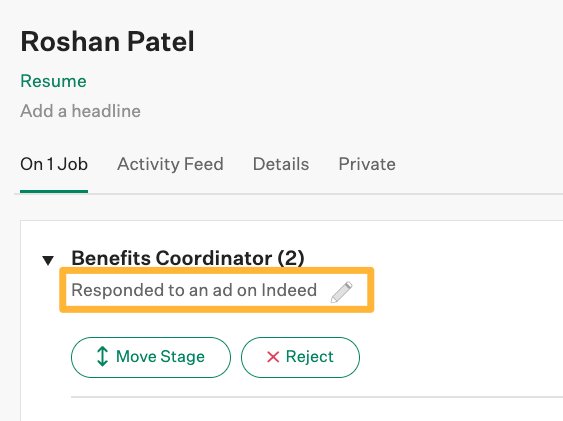Click the Reject button
The height and width of the screenshot is (421, 563).
coord(300,357)
